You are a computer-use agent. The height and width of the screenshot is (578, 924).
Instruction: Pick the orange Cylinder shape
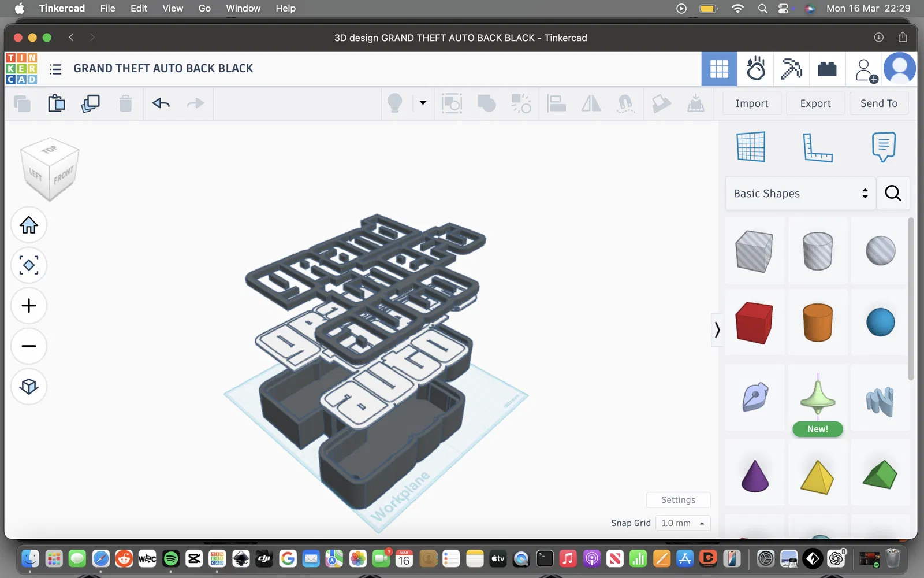pos(818,323)
